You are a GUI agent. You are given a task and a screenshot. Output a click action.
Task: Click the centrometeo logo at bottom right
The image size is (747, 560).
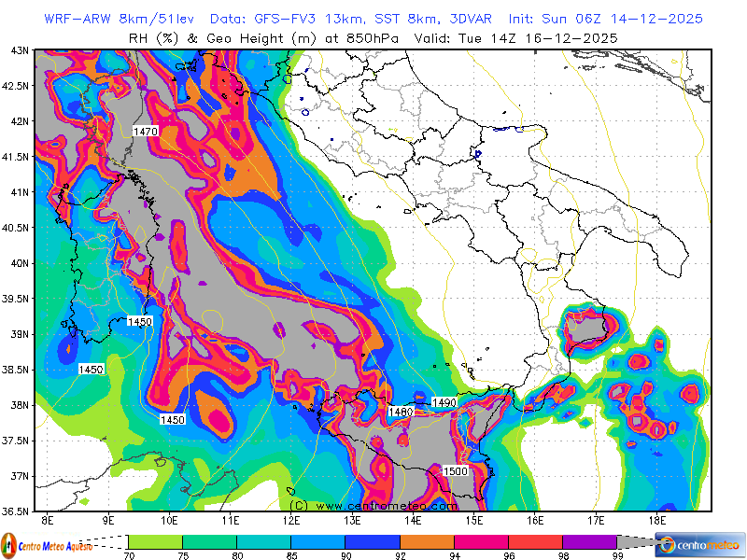699,544
